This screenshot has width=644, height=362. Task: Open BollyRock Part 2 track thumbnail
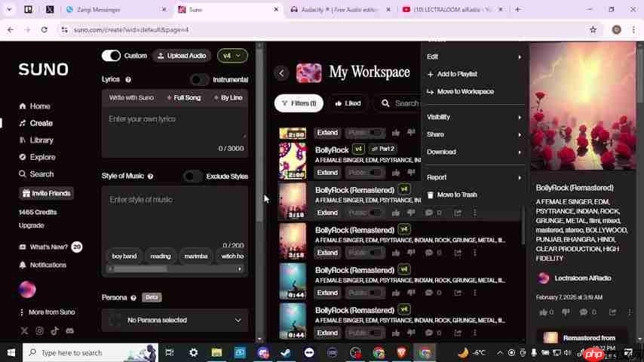tap(293, 161)
